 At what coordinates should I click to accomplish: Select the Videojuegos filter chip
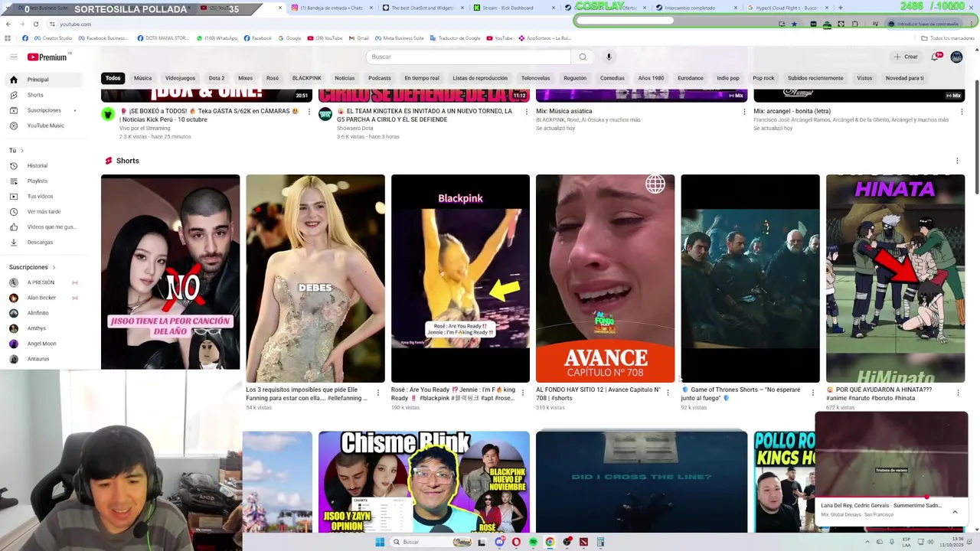(x=180, y=78)
